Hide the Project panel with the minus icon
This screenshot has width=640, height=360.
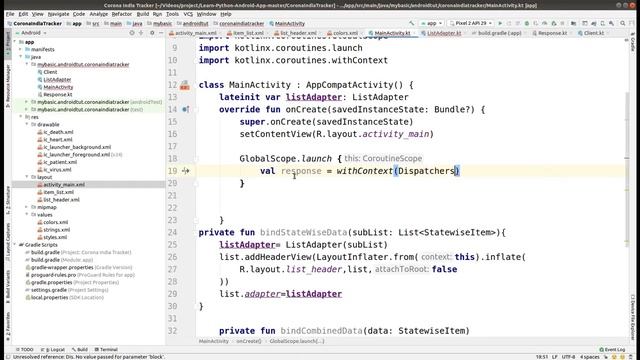(161, 33)
